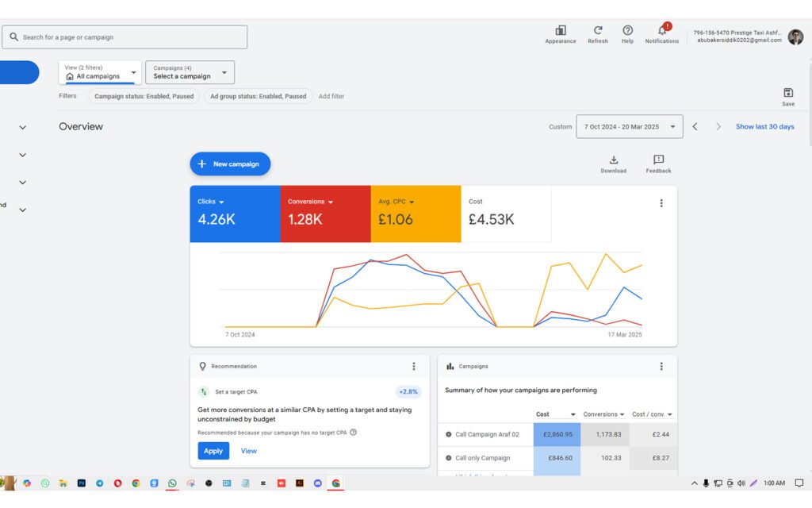Open Adobe Illustrator from the taskbar

tap(299, 483)
